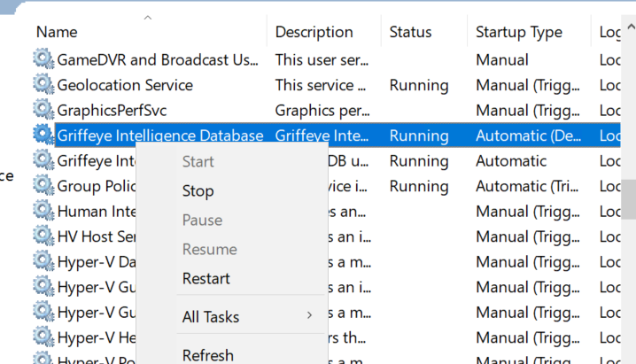Sort services by the Name column header
This screenshot has height=364, width=636.
(x=57, y=32)
